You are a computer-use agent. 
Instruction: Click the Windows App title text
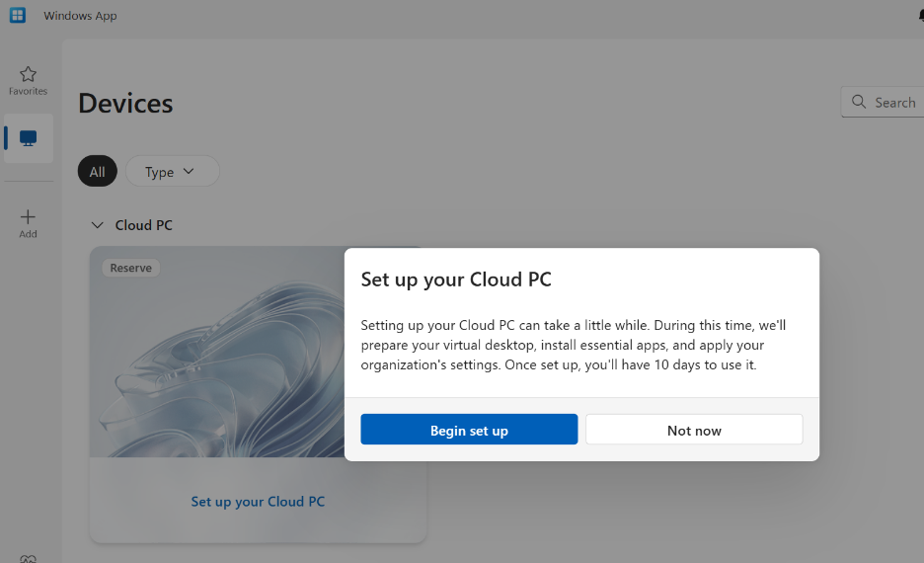click(80, 16)
